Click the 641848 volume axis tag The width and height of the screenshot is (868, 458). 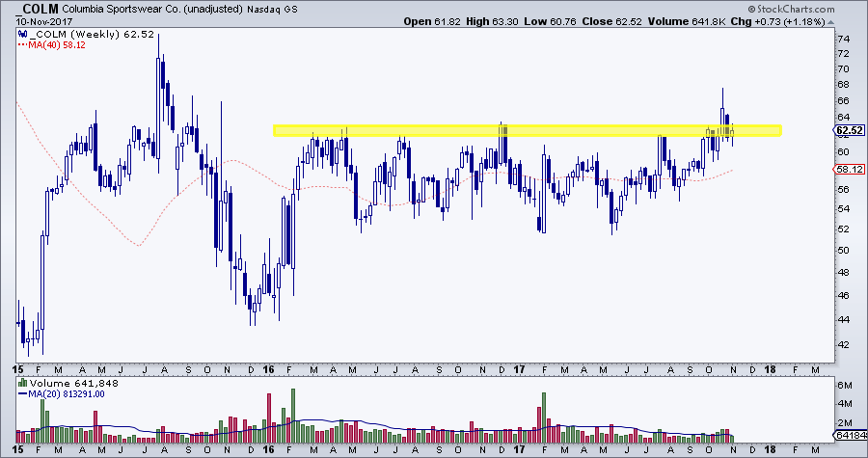(x=851, y=435)
